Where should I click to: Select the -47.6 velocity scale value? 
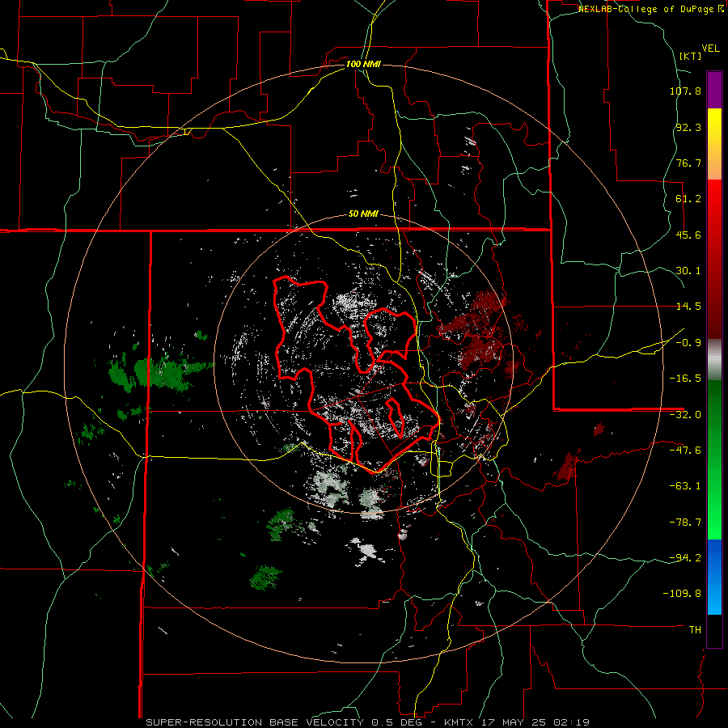tap(685, 451)
